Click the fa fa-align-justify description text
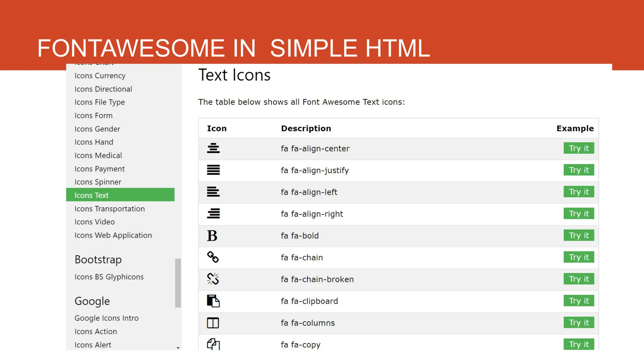The image size is (644, 362). [315, 170]
